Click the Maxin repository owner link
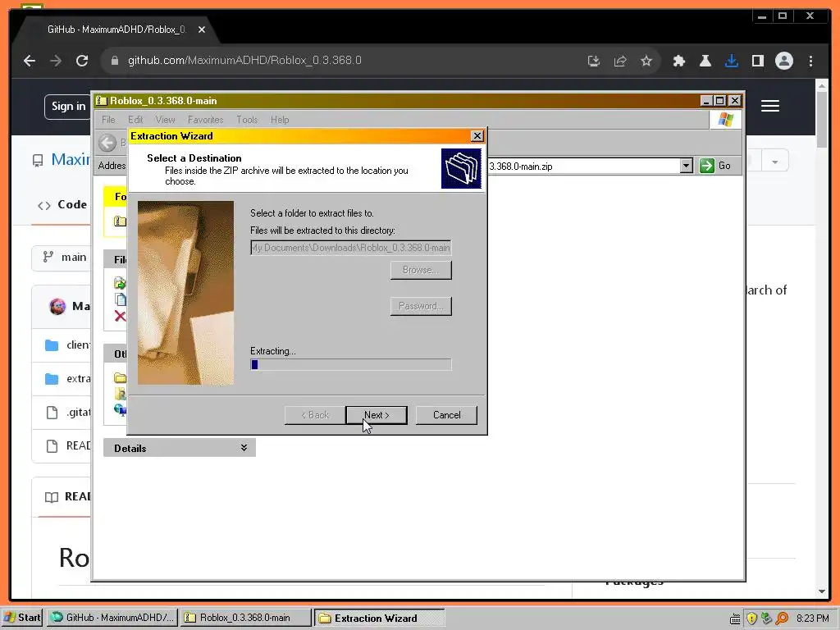The image size is (840, 630). (71, 159)
